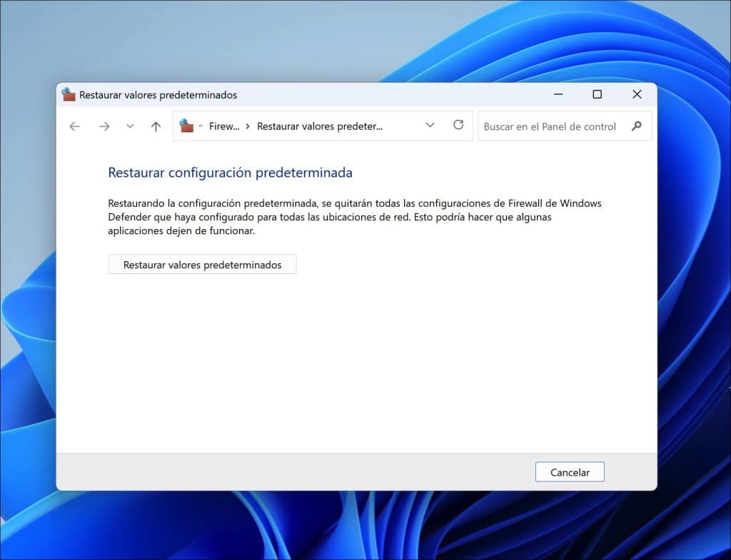
Task: Click the Restaurar valores predeter... breadcrumb
Action: (x=320, y=126)
